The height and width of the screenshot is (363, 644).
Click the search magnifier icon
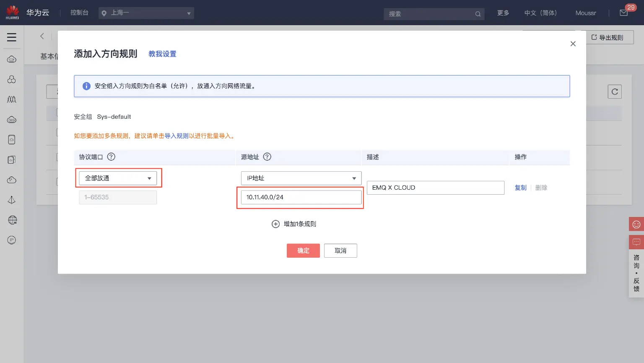[x=478, y=14]
